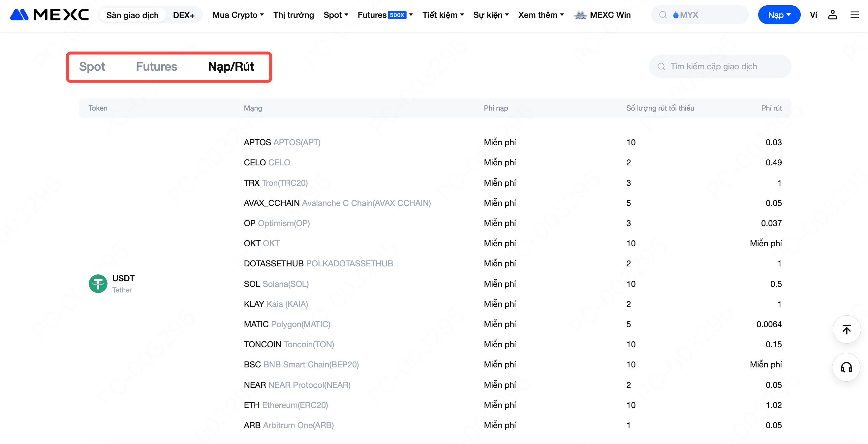The image size is (868, 444).
Task: Click the SOL Solana(SOL) network row
Action: point(512,284)
